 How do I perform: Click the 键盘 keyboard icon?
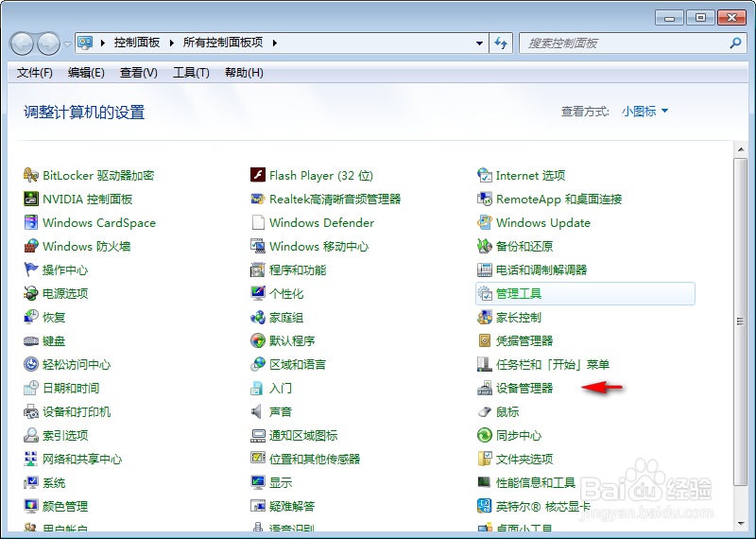(31, 340)
